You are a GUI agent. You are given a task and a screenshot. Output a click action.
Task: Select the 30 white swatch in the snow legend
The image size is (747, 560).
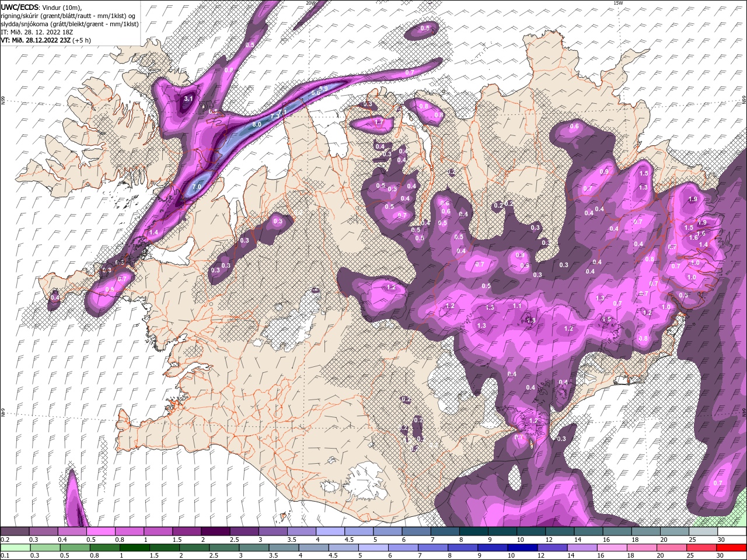click(732, 531)
